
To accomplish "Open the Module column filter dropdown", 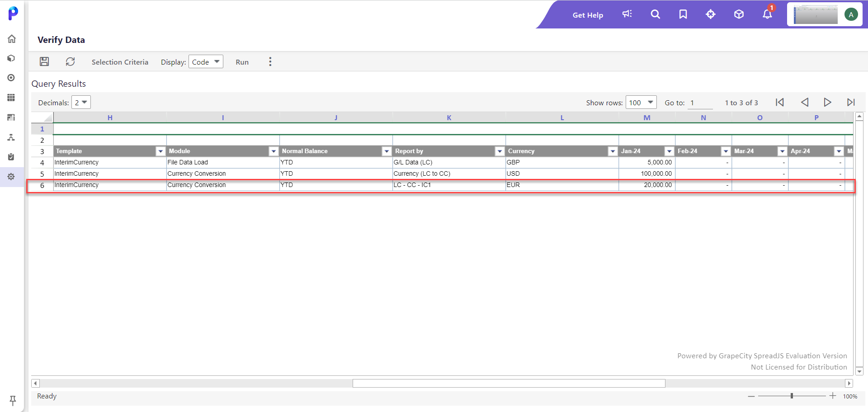I will click(x=274, y=151).
